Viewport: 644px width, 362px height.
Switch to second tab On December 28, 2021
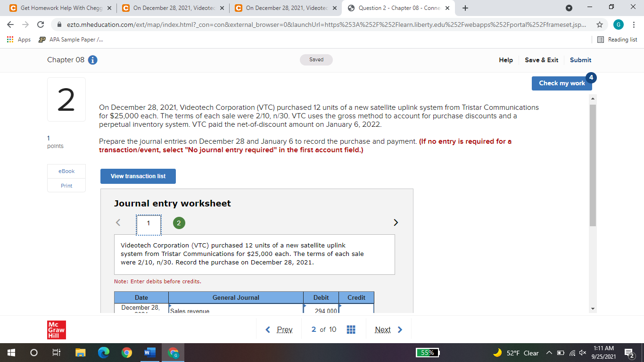tap(173, 8)
